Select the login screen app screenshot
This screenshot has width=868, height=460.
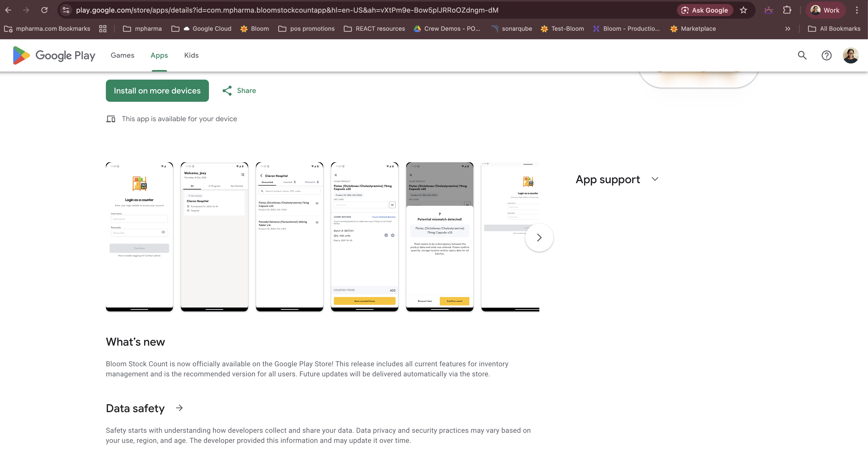139,236
